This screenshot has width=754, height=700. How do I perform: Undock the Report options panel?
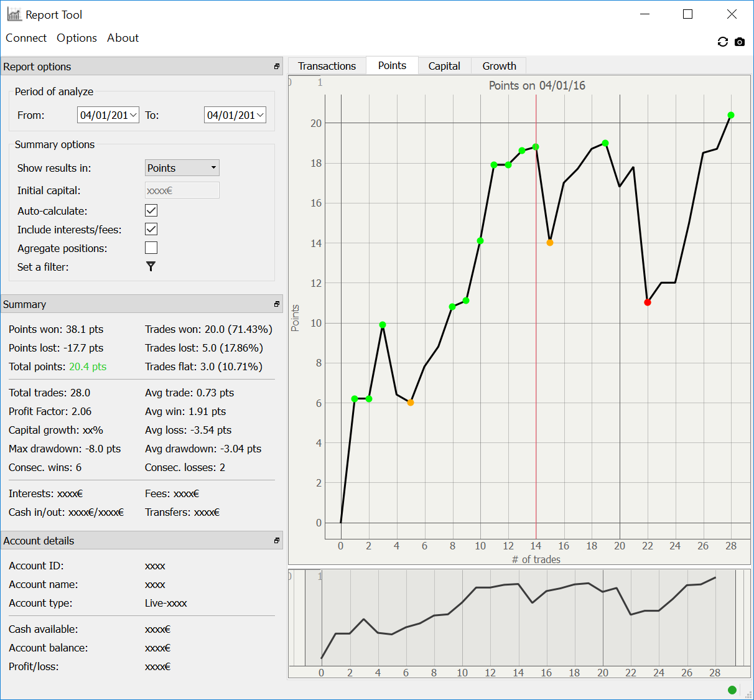coord(277,67)
